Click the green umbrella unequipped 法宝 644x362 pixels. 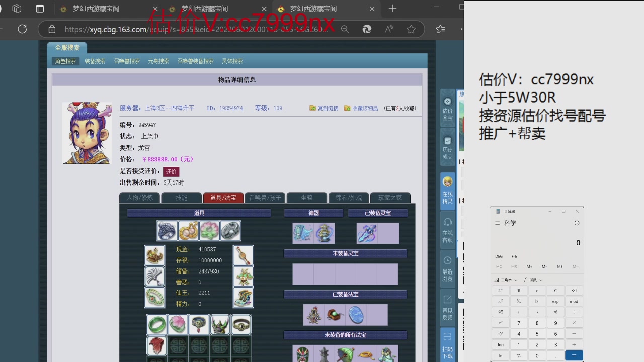[345, 354]
